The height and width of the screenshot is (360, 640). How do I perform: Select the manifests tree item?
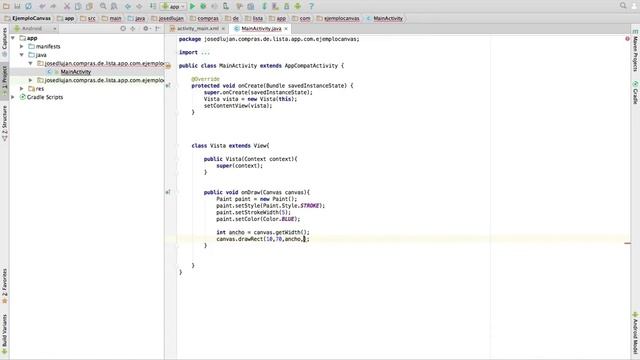pyautogui.click(x=48, y=47)
